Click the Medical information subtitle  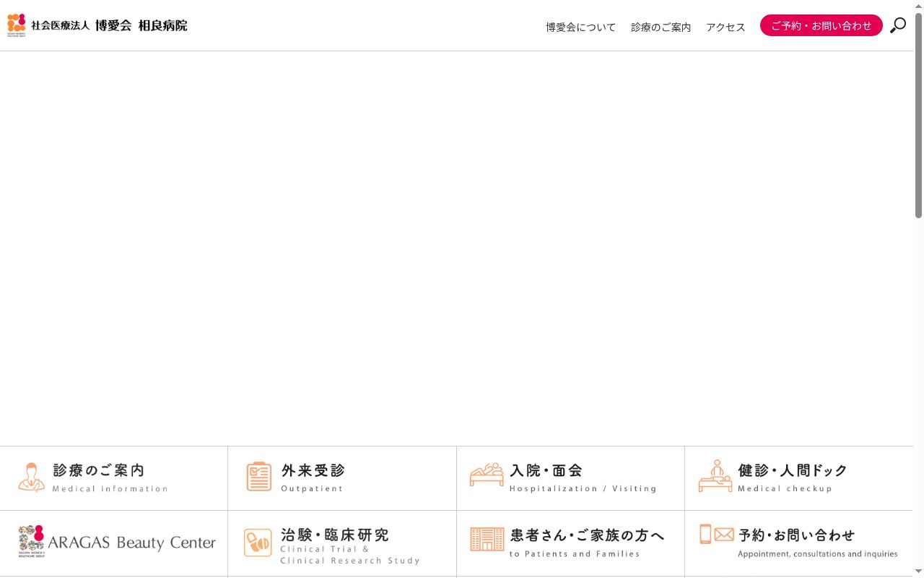click(110, 489)
